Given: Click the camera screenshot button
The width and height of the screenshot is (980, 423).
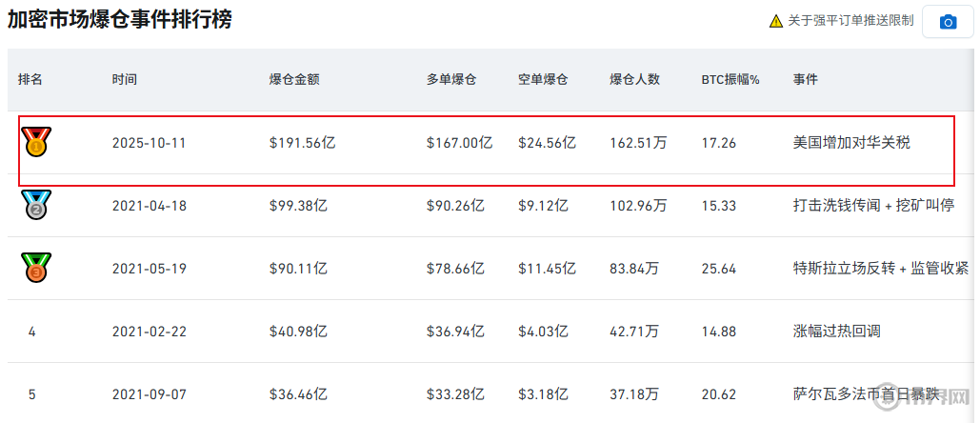Looking at the screenshot, I should (948, 22).
